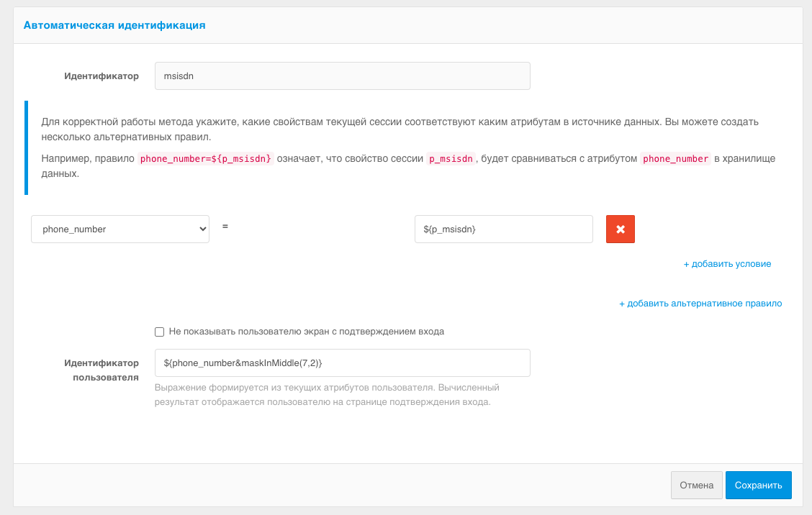The width and height of the screenshot is (812, 515).
Task: Select the 'phone_number=${p_msisdn}' code example
Action: click(x=206, y=159)
